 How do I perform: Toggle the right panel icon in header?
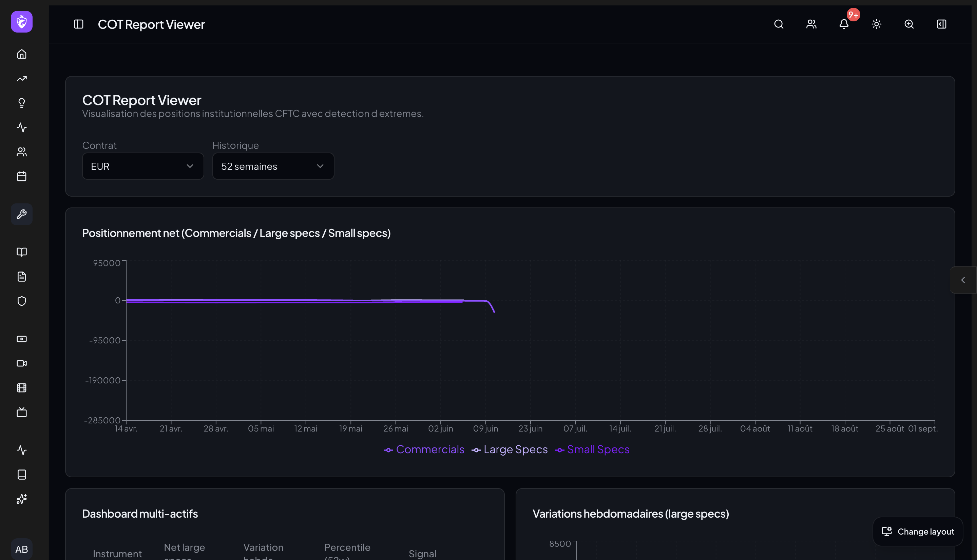[941, 24]
